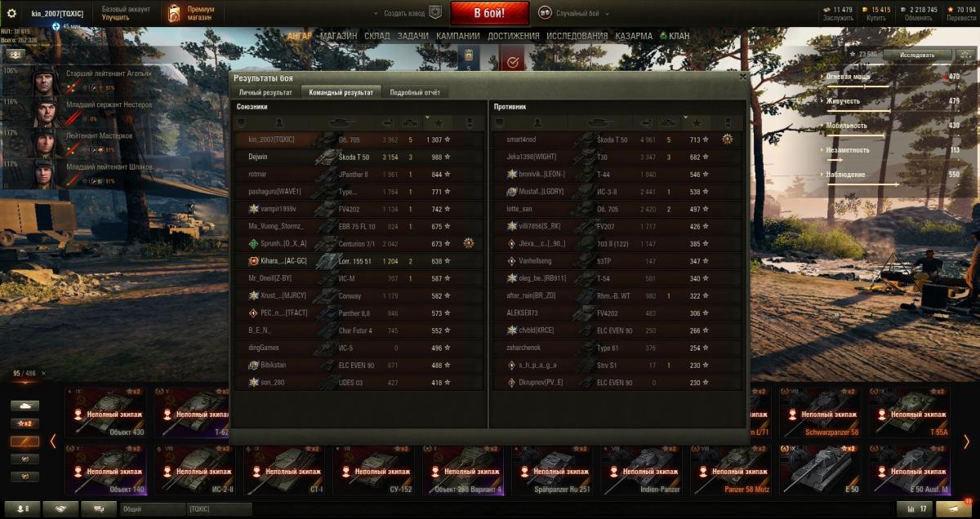Toggle the x2 bonus carousel filter
Image resolution: width=980 pixels, height=519 pixels.
tap(24, 424)
